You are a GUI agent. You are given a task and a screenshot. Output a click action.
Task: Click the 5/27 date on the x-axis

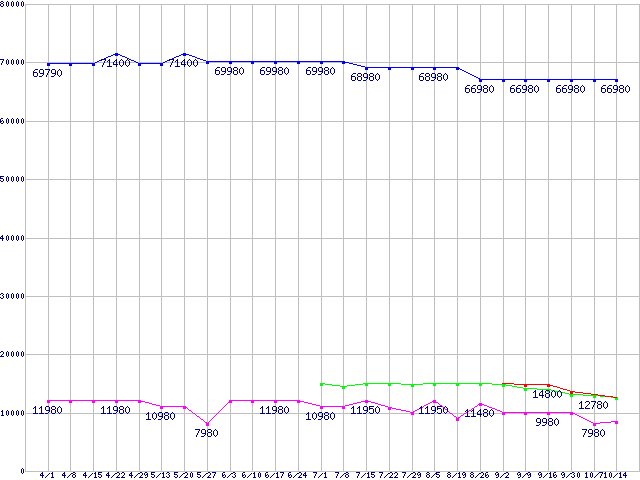coord(207,474)
